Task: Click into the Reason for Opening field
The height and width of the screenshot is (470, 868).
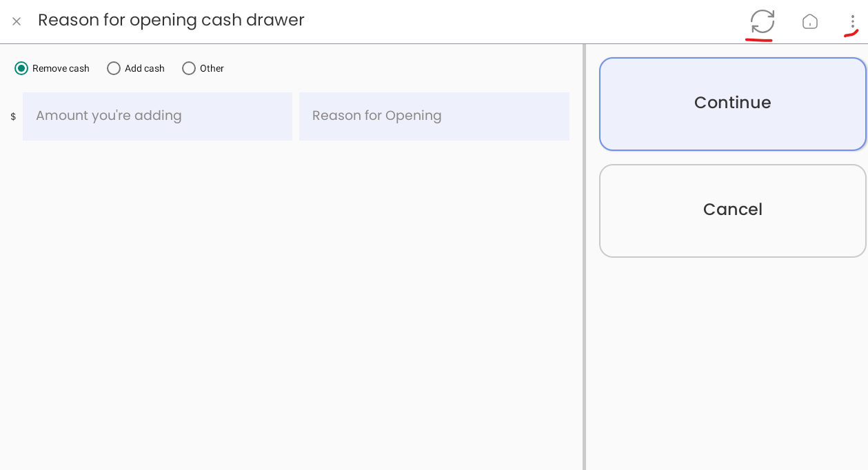Action: (434, 116)
